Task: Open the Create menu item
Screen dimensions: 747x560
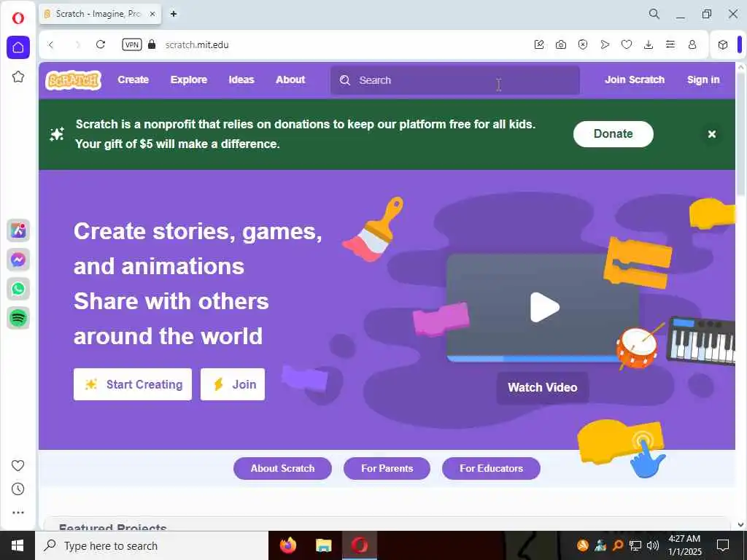Action: pyautogui.click(x=133, y=80)
